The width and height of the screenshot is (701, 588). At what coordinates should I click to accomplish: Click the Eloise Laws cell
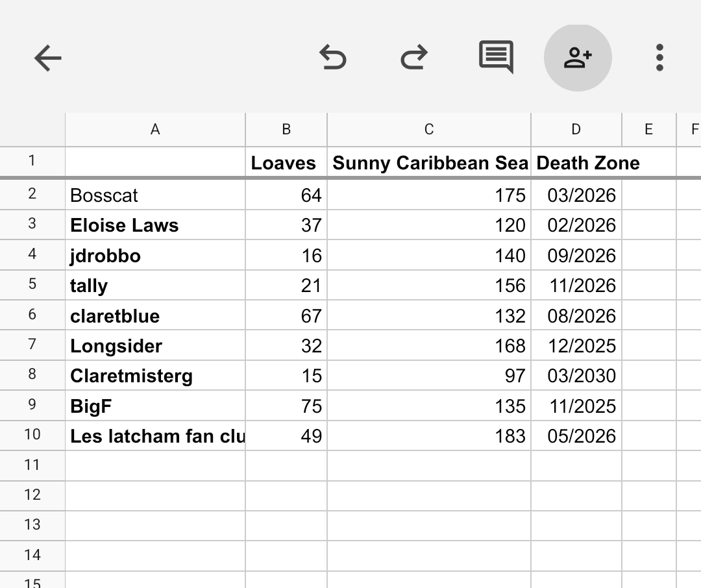click(x=155, y=225)
